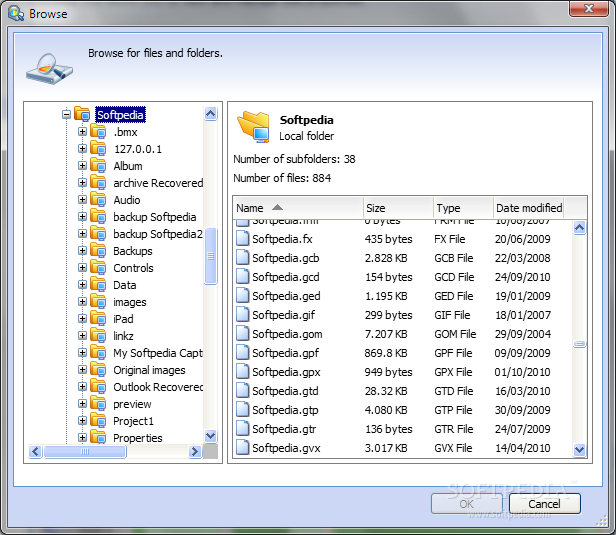Close the Browse dialog
The height and width of the screenshot is (535, 616).
[x=588, y=9]
